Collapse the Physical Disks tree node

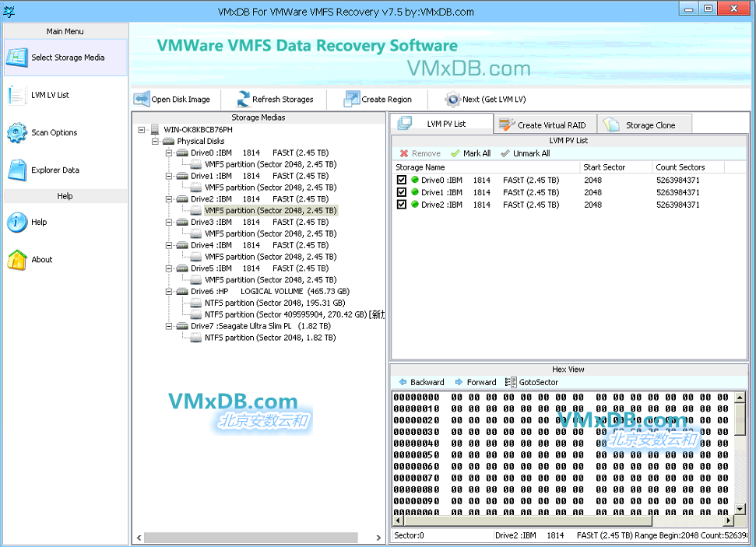tap(155, 141)
